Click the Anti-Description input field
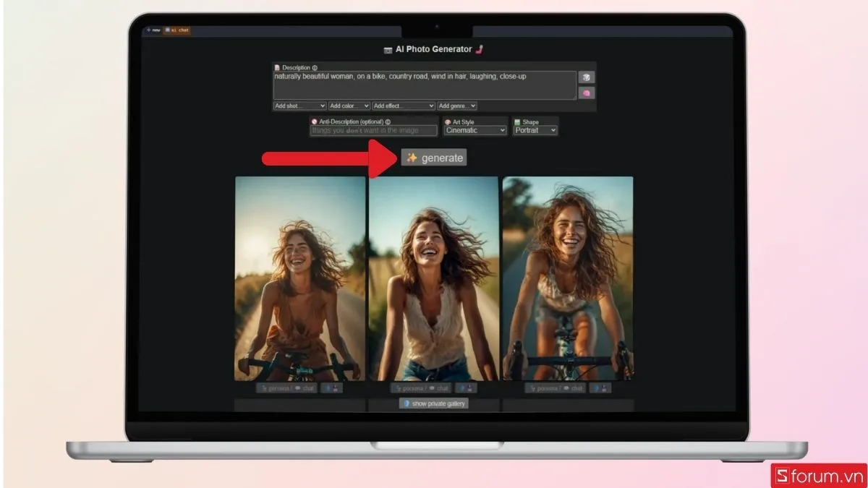 [x=374, y=131]
